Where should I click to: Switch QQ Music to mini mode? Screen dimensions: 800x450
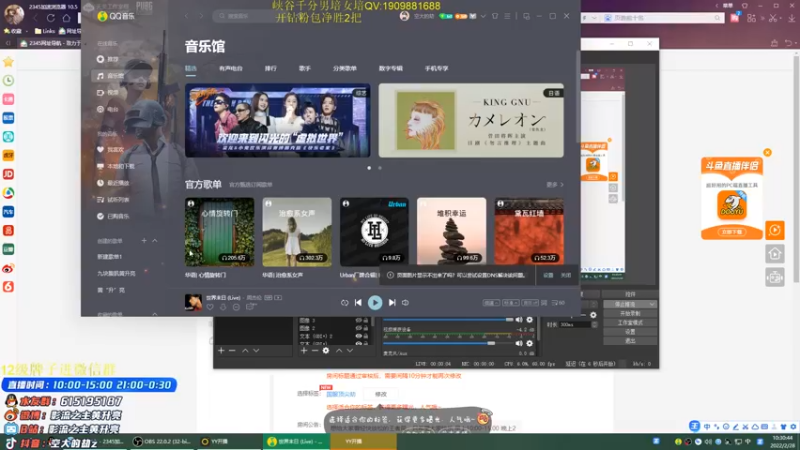coord(526,16)
